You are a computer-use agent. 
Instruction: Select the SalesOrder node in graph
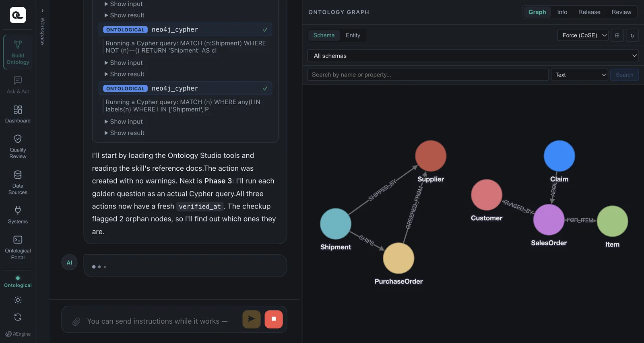549,220
